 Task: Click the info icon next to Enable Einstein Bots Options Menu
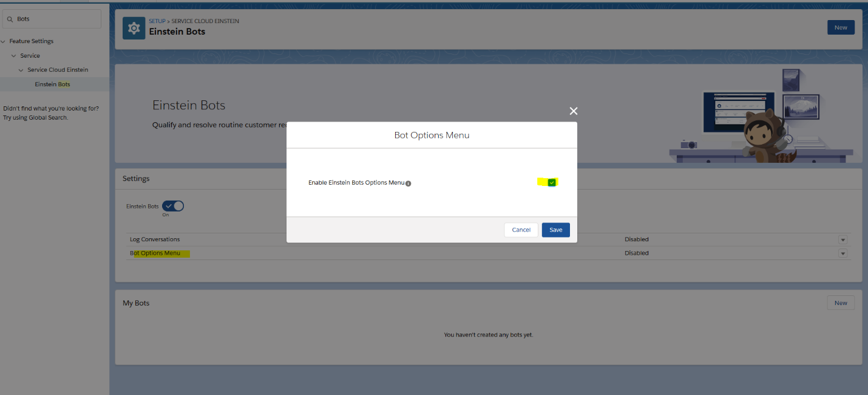coord(408,184)
